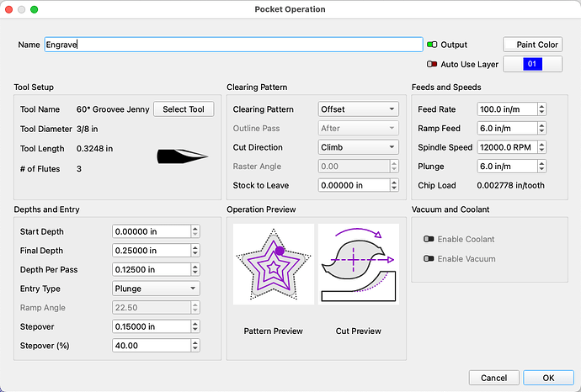Toggle the Enable Coolant switch
Screen dimensions: 581x392
(429, 239)
